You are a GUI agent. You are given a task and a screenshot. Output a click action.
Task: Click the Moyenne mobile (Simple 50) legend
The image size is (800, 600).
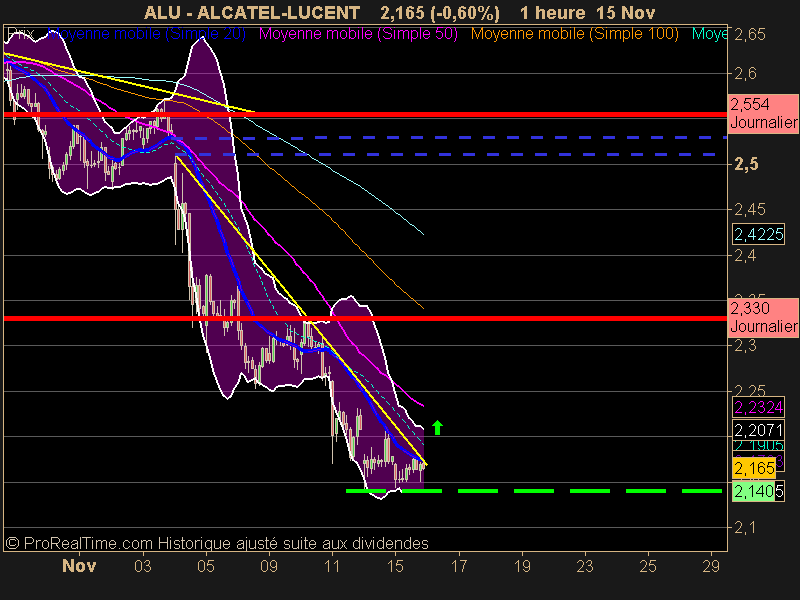[358, 34]
